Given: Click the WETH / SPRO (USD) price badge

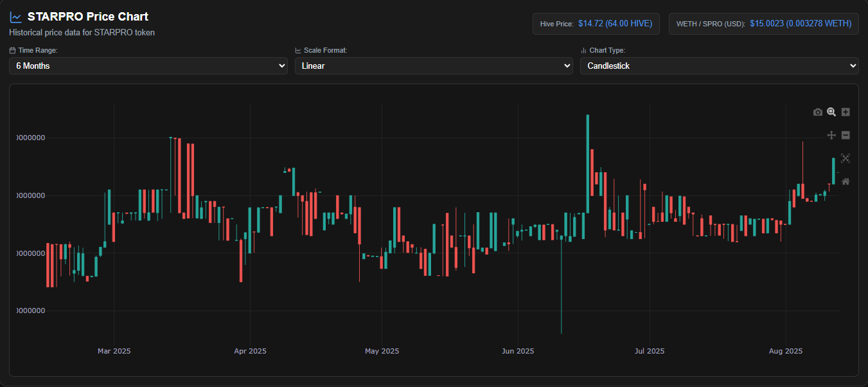Looking at the screenshot, I should click(x=763, y=24).
